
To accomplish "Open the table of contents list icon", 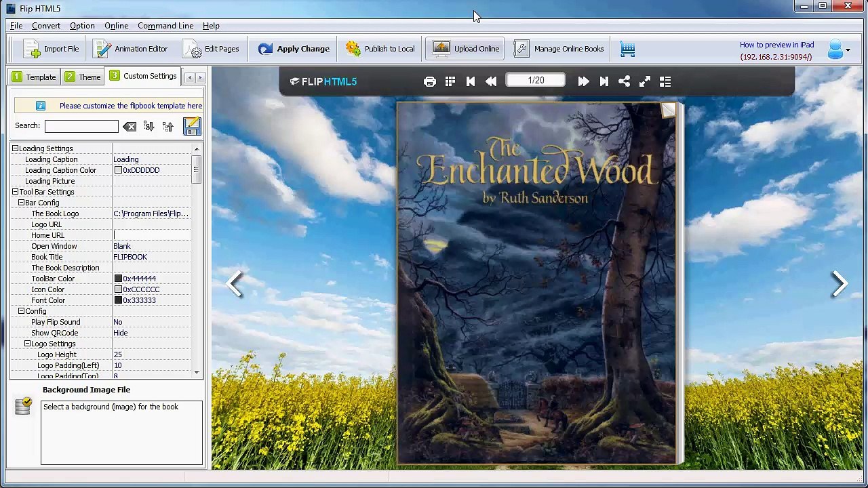I will [x=665, y=81].
